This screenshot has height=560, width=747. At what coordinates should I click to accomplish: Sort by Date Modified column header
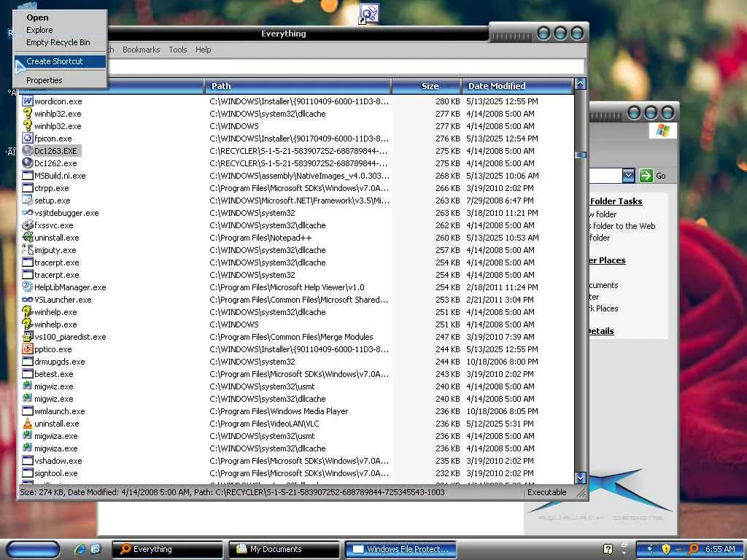pos(517,86)
